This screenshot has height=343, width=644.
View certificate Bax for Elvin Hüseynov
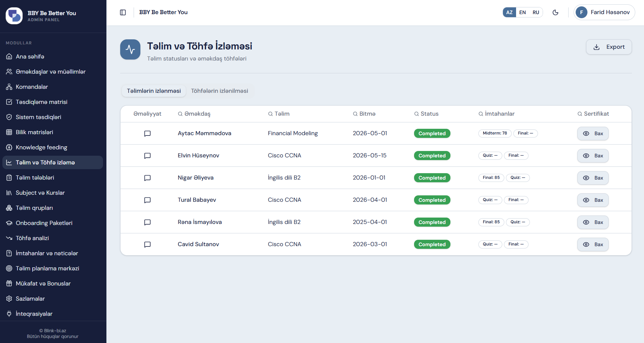coord(593,156)
